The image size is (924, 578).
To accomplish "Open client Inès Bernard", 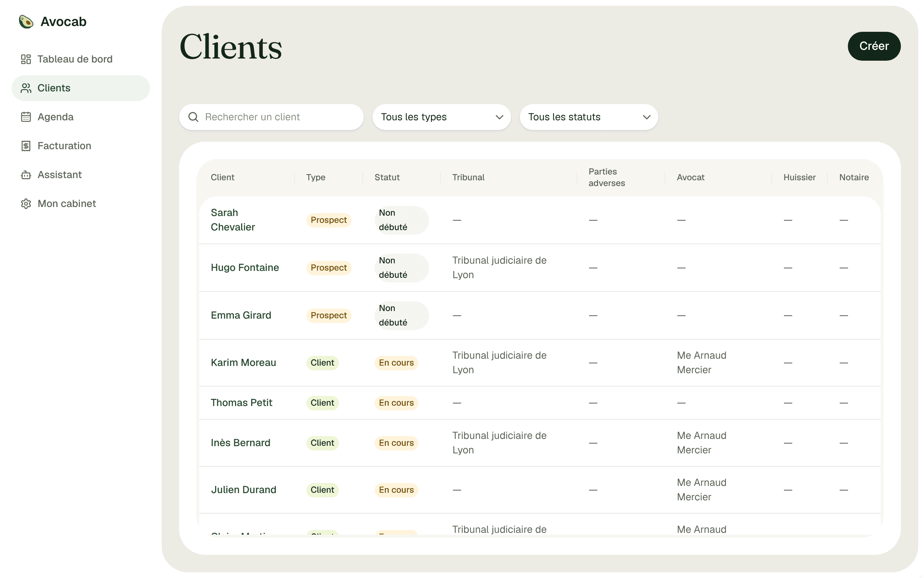I will tap(240, 443).
